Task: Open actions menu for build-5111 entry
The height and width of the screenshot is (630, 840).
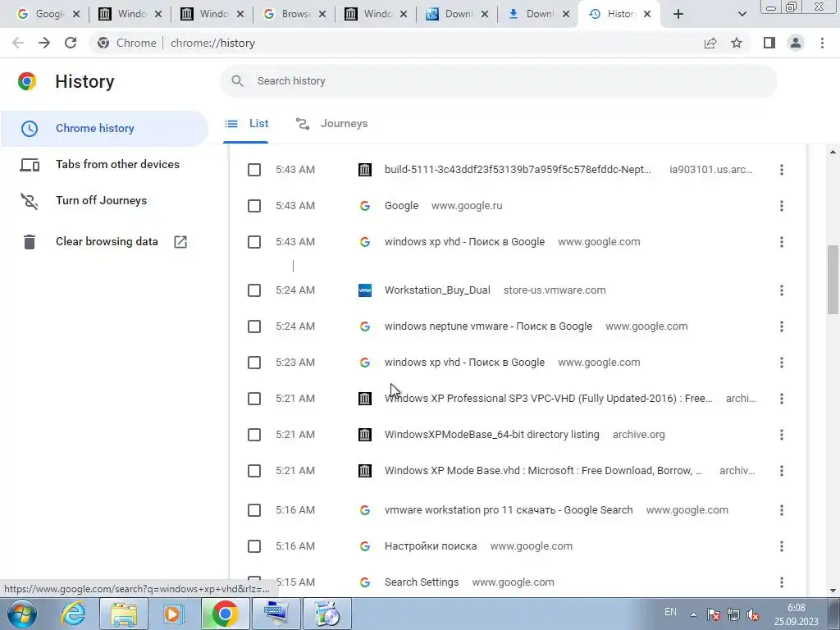Action: [x=782, y=170]
